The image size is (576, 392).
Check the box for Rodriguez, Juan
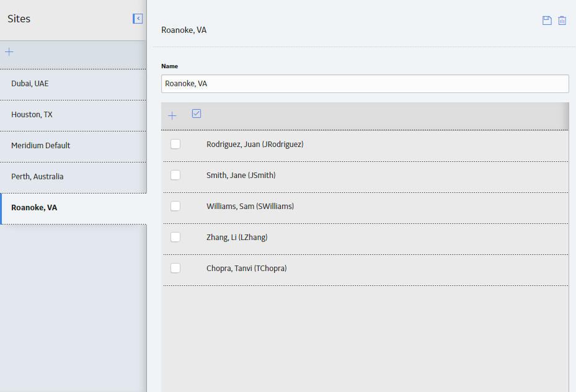(175, 144)
